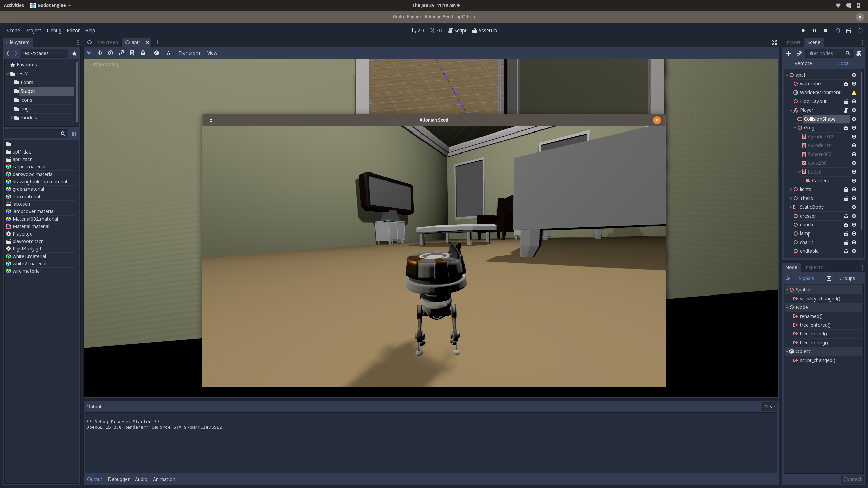Toggle split view mode in FileSystem
The image size is (868, 488).
click(74, 134)
